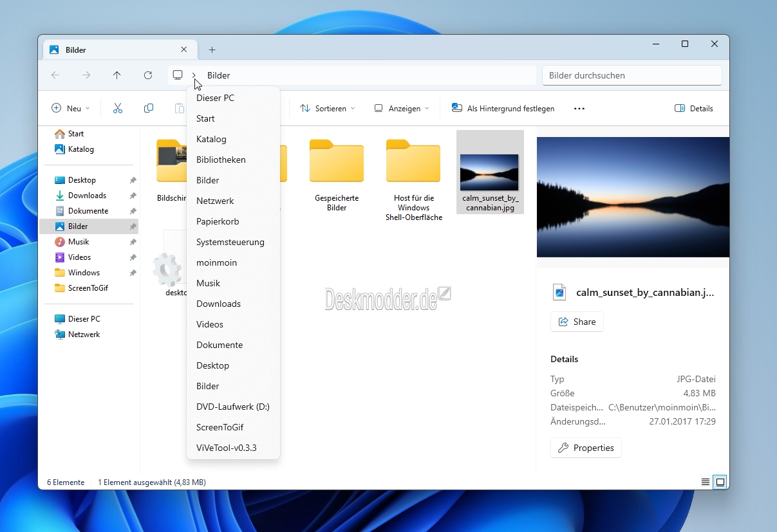Image resolution: width=777 pixels, height=532 pixels.
Task: Click pin icon next to Musik
Action: pos(133,242)
